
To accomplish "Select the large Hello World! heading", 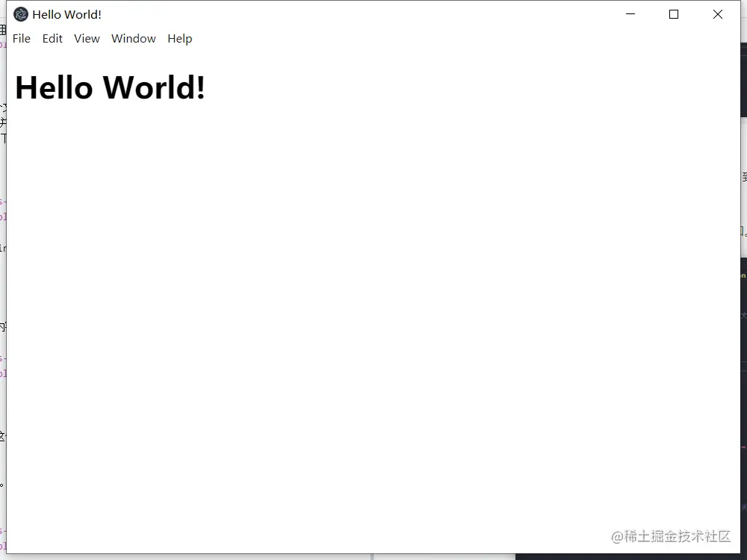I will pyautogui.click(x=110, y=87).
